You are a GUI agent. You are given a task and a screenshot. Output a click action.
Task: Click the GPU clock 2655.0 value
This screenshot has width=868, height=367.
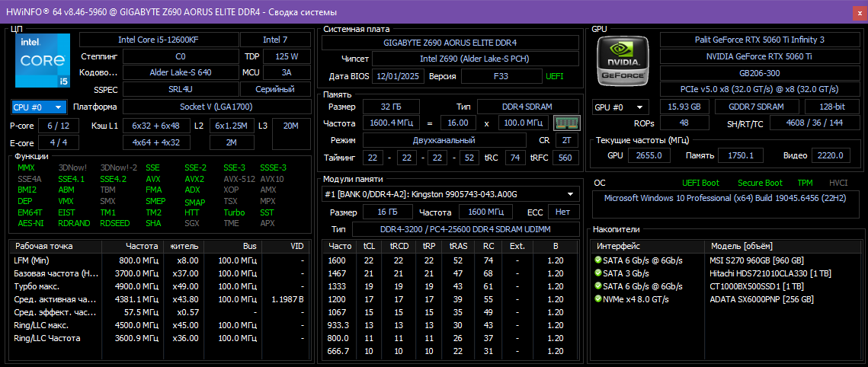pyautogui.click(x=649, y=155)
